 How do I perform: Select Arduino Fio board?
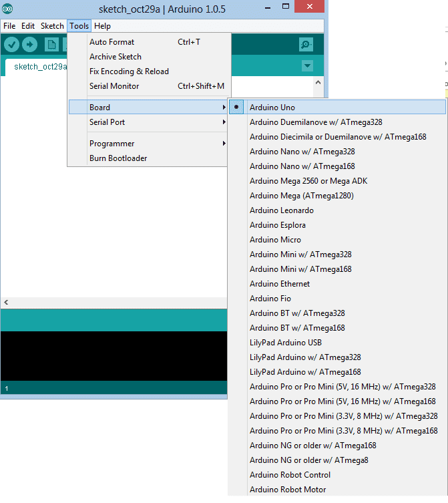[x=337, y=299]
